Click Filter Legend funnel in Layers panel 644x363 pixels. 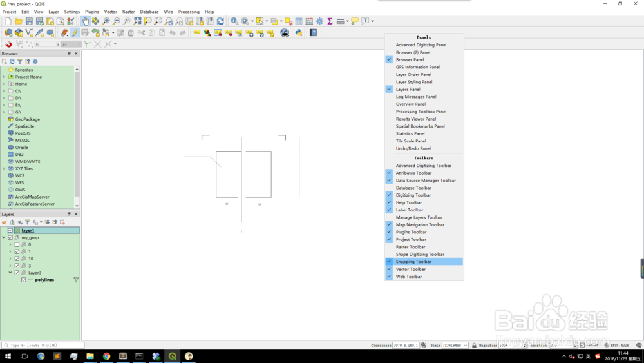coord(28,222)
